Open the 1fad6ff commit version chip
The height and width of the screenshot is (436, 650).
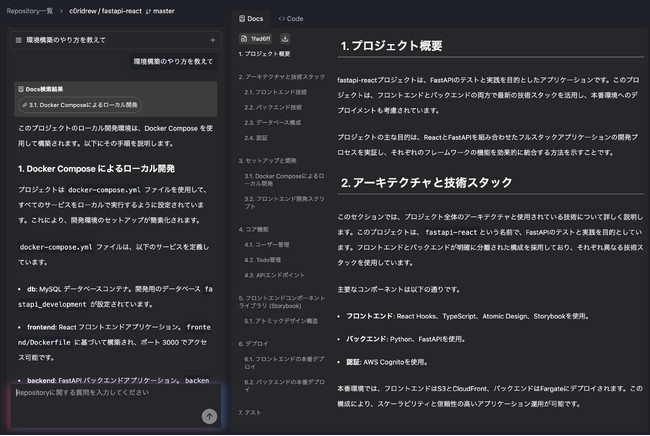point(256,39)
